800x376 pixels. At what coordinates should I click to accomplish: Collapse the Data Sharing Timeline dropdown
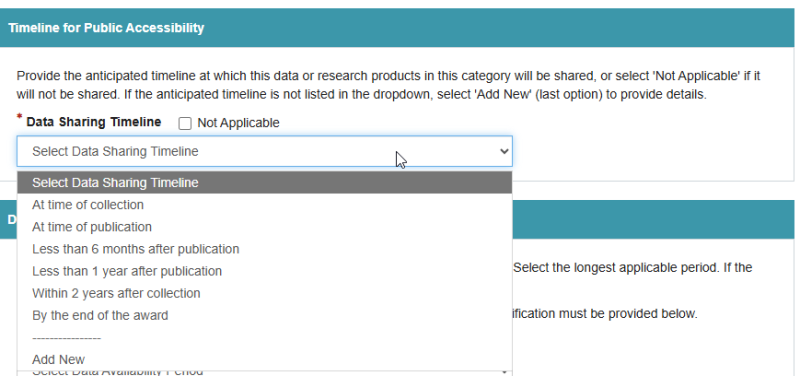[x=264, y=151]
